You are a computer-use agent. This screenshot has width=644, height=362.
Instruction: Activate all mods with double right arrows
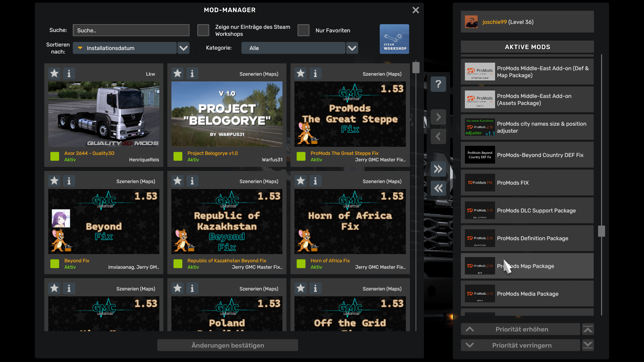tap(438, 169)
